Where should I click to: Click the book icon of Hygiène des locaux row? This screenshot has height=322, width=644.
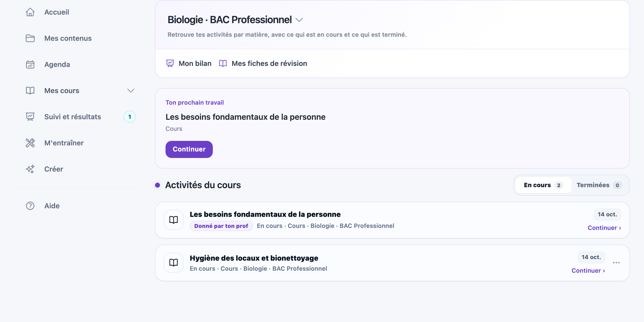(174, 263)
